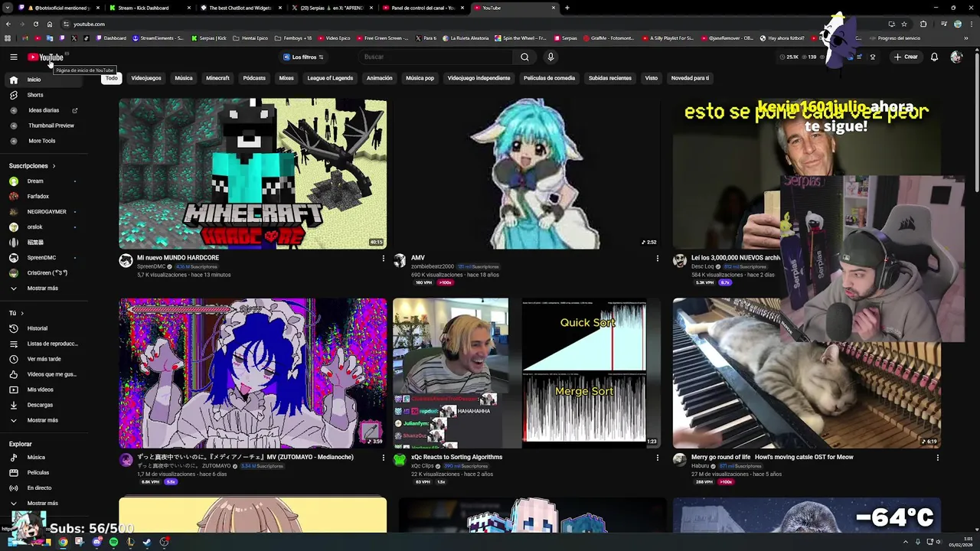Select the Pódcasts filter chip
This screenshot has width=980, height=551.
click(x=254, y=78)
